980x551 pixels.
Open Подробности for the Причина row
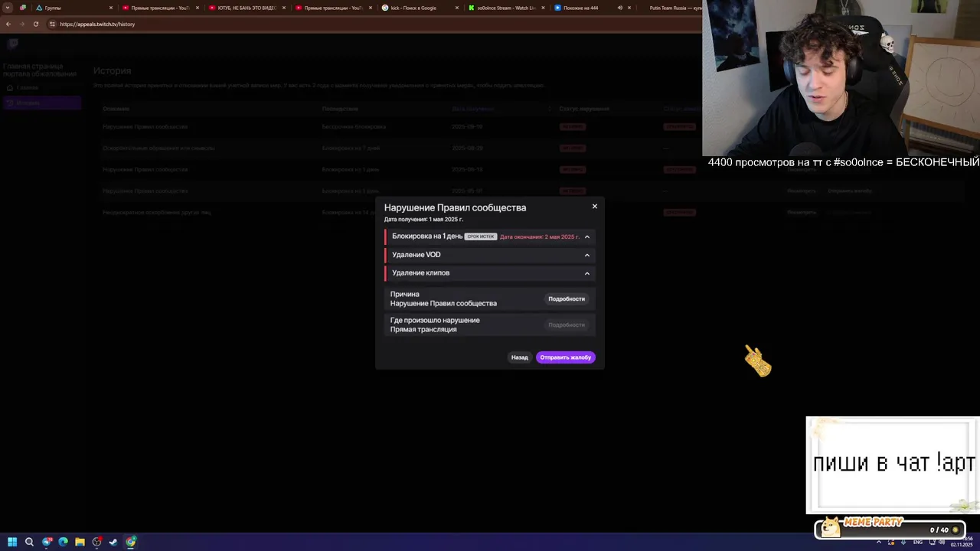pos(567,298)
